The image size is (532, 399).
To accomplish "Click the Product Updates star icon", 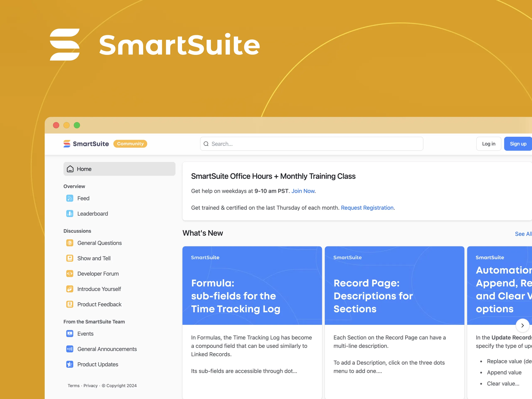I will point(70,364).
